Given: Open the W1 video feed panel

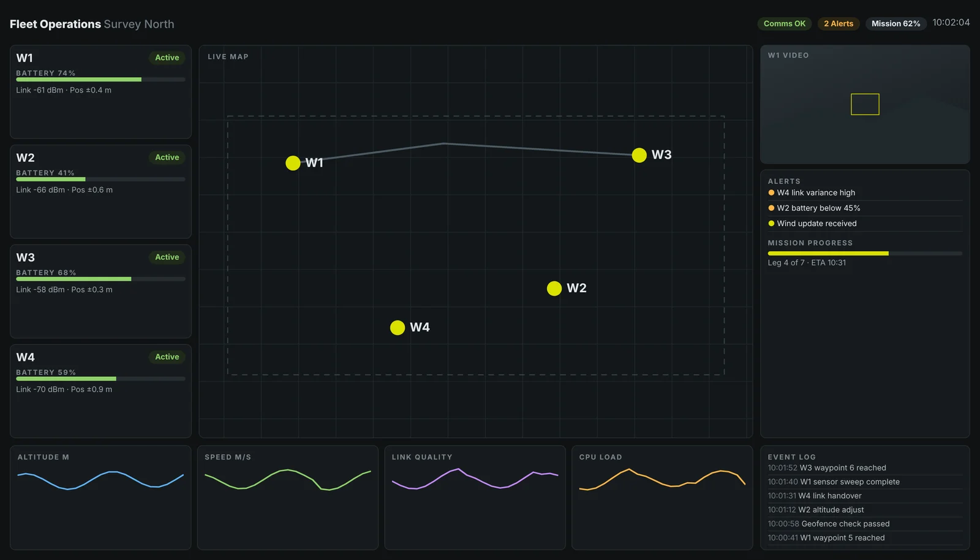Looking at the screenshot, I should tap(865, 104).
